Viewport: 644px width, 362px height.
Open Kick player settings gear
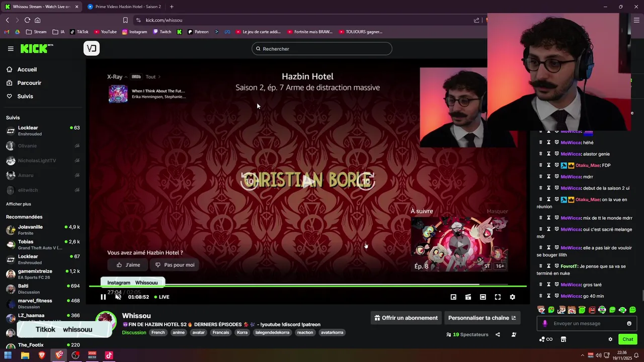512,297
